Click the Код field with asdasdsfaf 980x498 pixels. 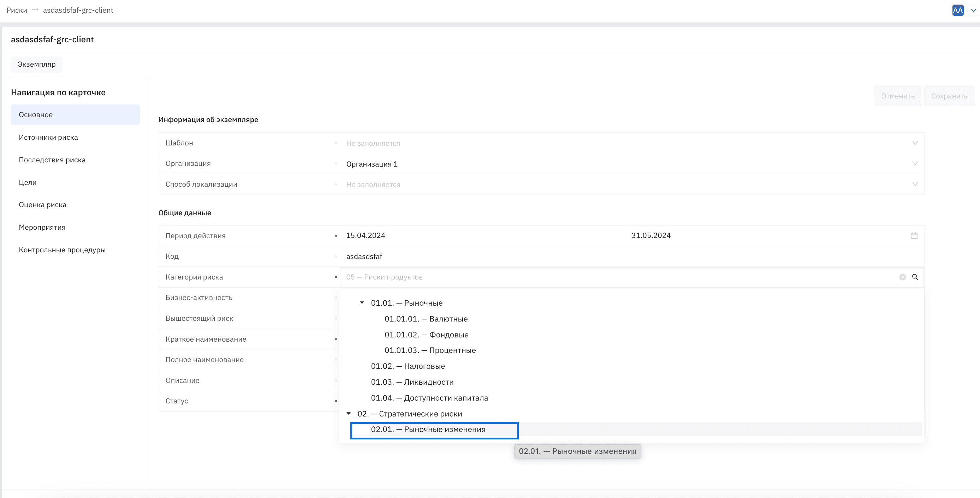(x=631, y=257)
